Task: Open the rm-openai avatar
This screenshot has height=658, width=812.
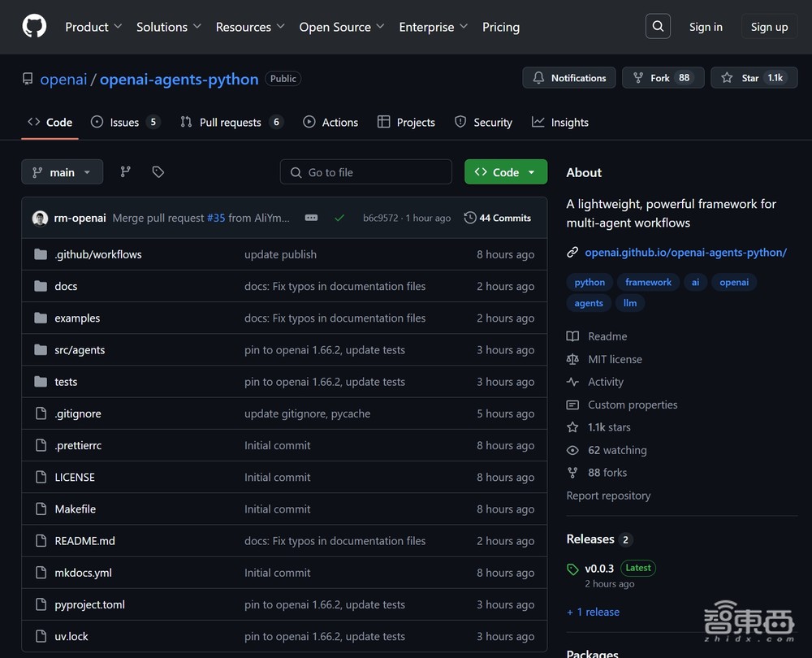Action: click(x=40, y=218)
